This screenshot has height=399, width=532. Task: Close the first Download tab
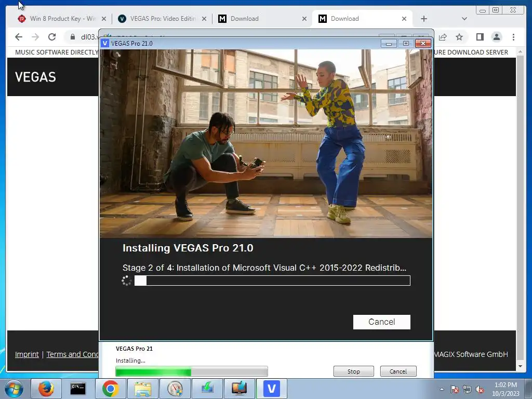pos(304,19)
